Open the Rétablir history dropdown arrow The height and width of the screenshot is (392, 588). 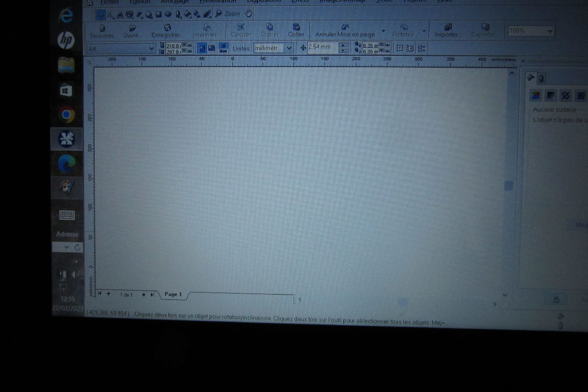424,31
